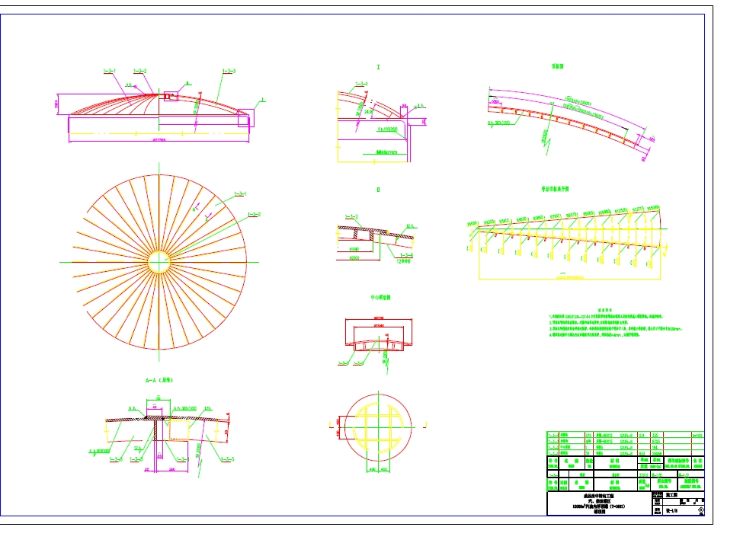Click the center ring of the radial roof plan
The width and height of the screenshot is (756, 559).
159,262
